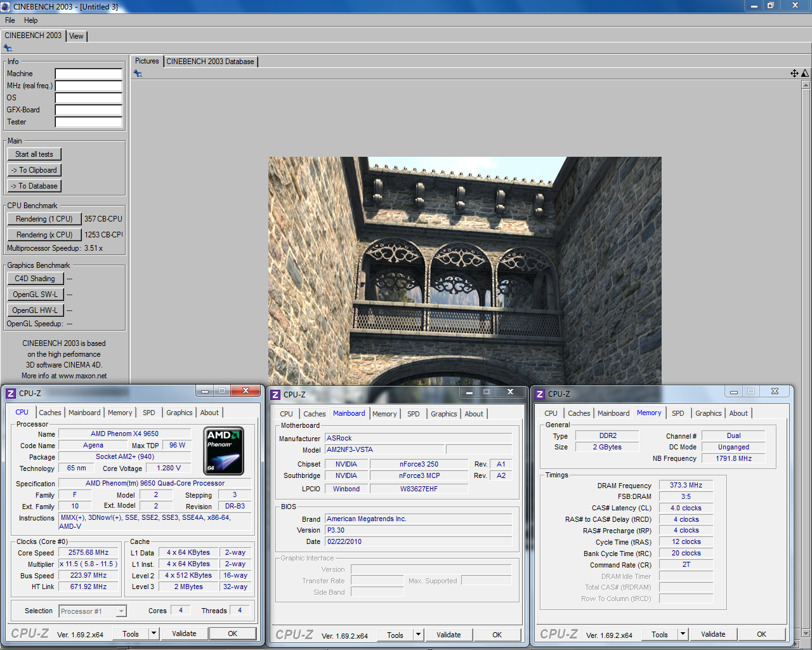This screenshot has width=812, height=650.
Task: Click the GFX-Board input field
Action: [x=88, y=110]
